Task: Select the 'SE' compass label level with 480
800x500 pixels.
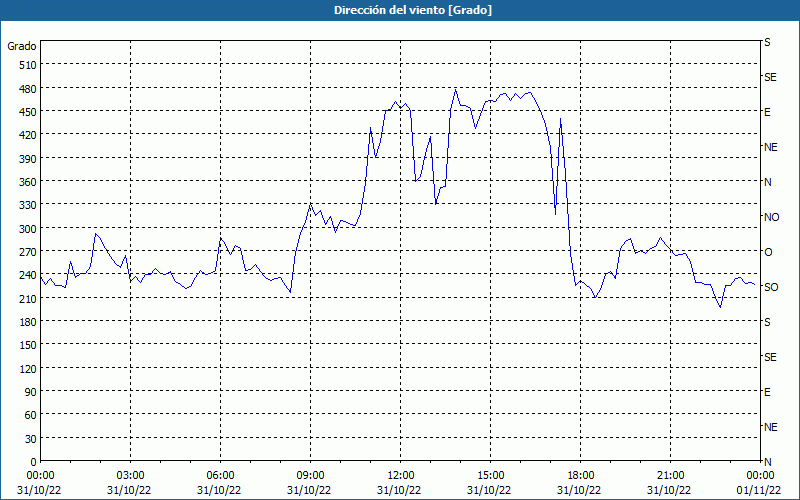Action: [x=770, y=78]
